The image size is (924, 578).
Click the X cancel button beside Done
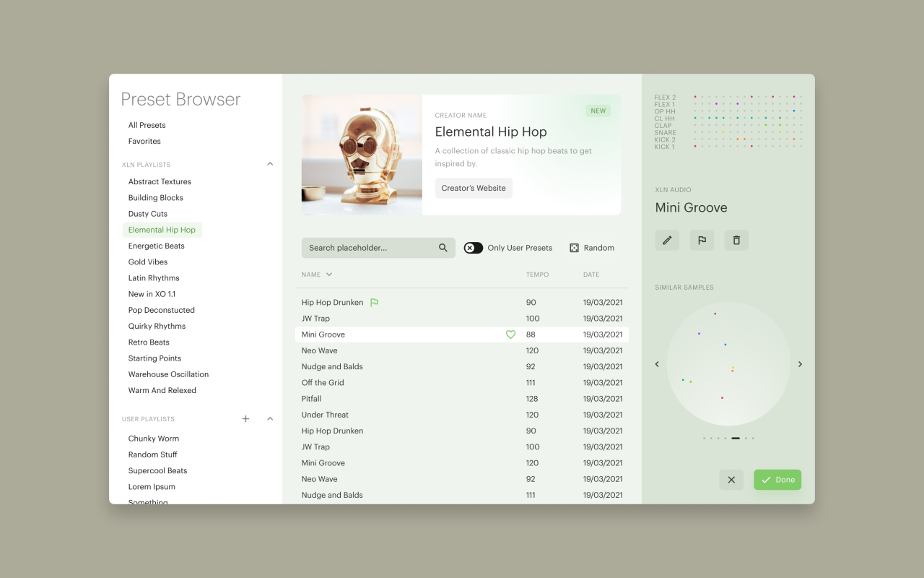(x=731, y=480)
